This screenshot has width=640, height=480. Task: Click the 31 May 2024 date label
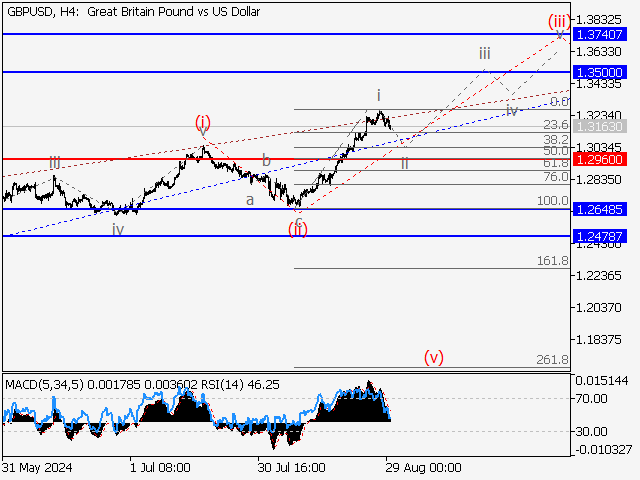coord(37,467)
